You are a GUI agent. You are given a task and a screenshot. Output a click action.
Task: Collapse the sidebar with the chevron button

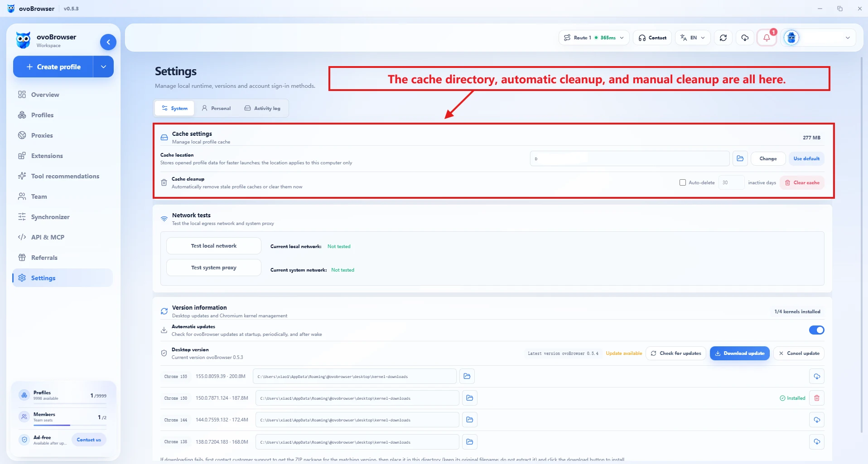click(108, 42)
